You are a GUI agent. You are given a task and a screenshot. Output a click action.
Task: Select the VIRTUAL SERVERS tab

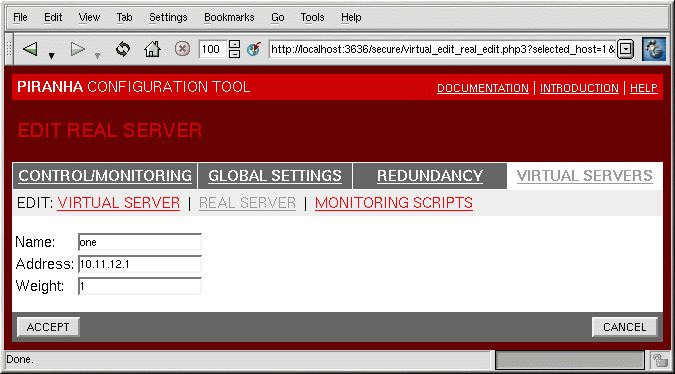coord(585,176)
